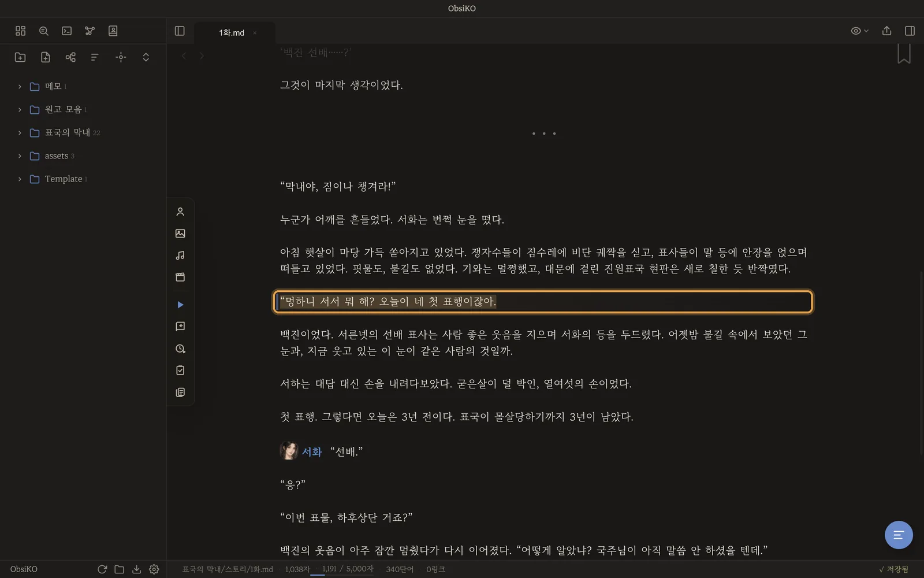Click the clock with play icon
924x578 pixels.
tap(180, 349)
